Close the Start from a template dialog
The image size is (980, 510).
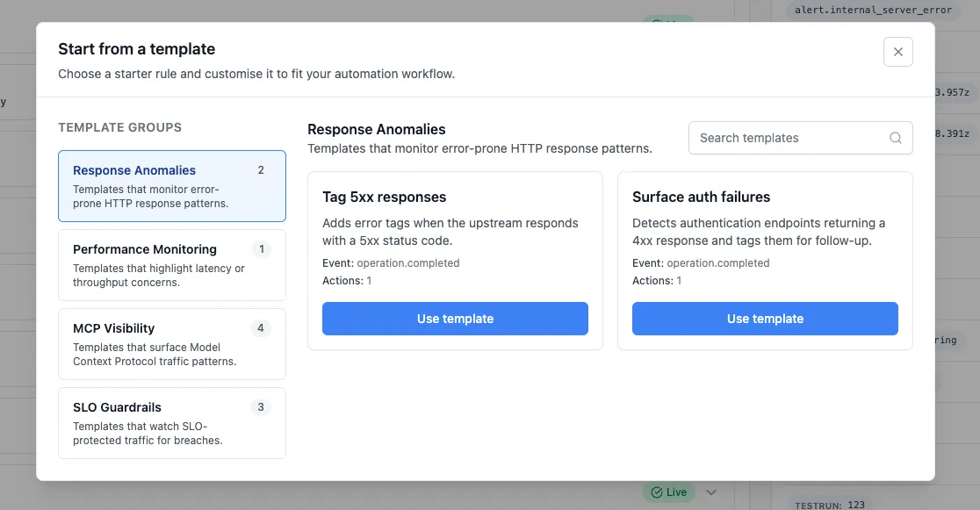[x=897, y=52]
